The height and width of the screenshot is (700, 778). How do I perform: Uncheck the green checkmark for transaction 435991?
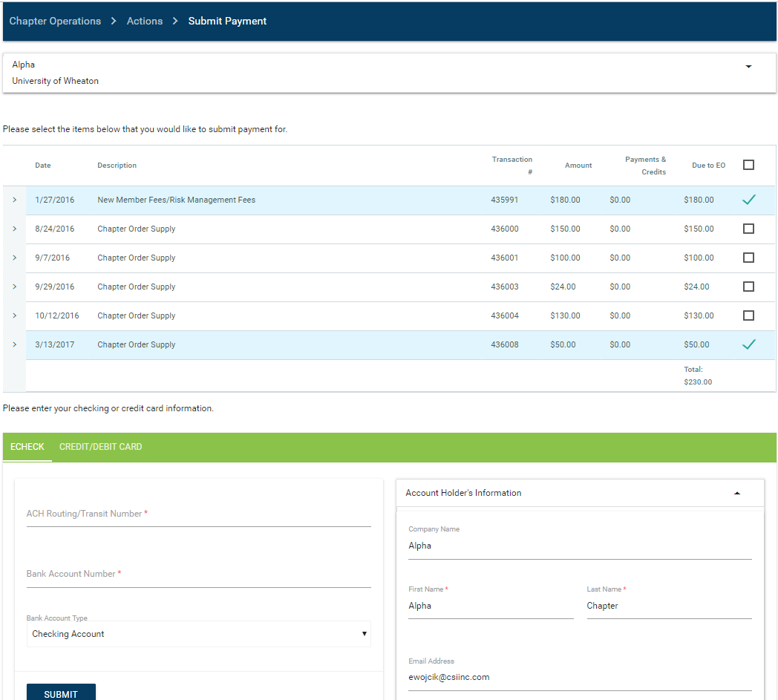pyautogui.click(x=748, y=200)
